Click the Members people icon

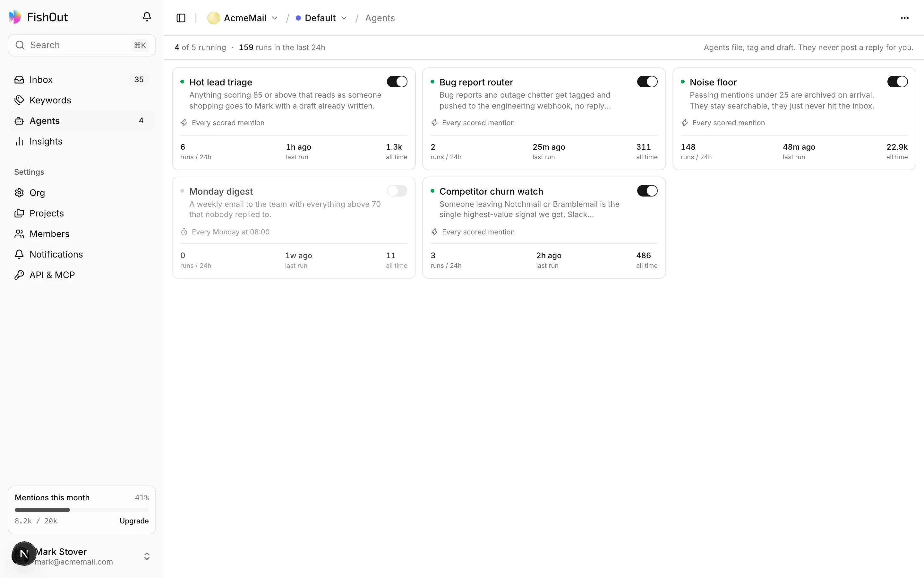point(19,234)
